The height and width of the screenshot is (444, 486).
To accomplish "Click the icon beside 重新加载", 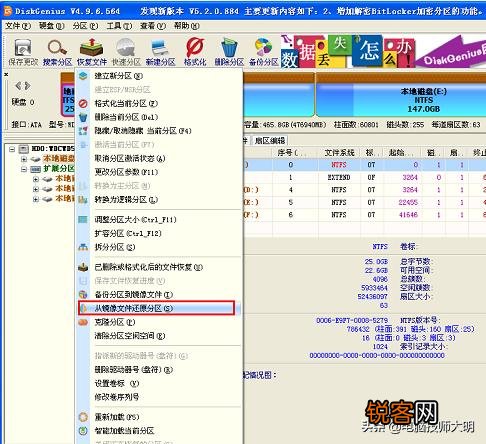I will (83, 417).
